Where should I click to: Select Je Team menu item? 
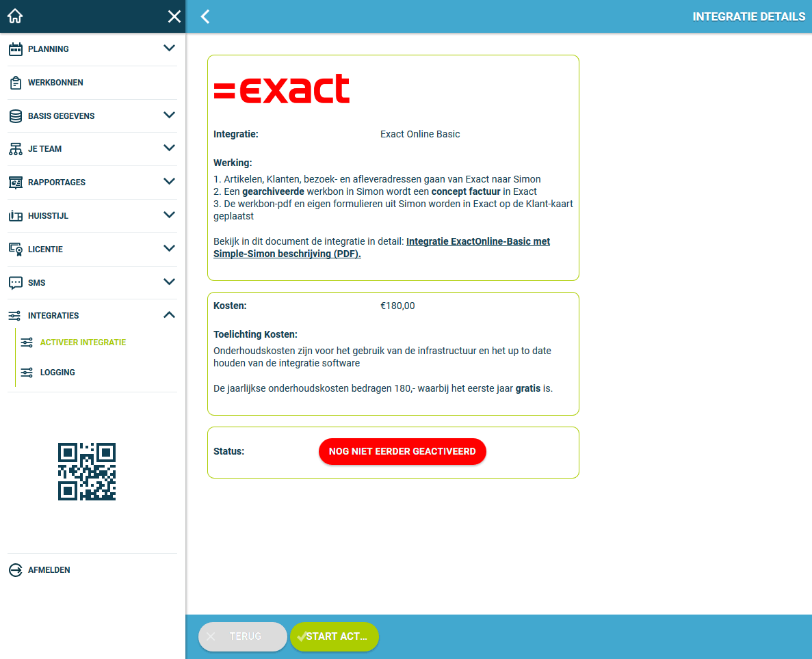(92, 149)
